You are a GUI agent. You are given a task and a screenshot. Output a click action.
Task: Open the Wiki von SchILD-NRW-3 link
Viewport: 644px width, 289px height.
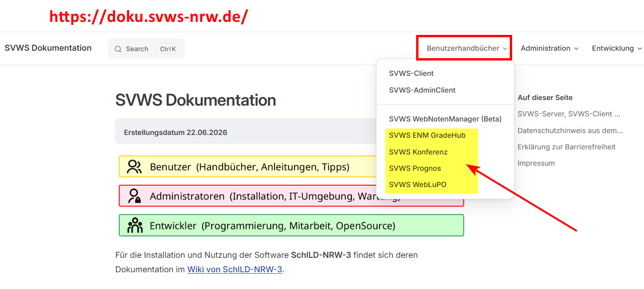click(x=235, y=269)
